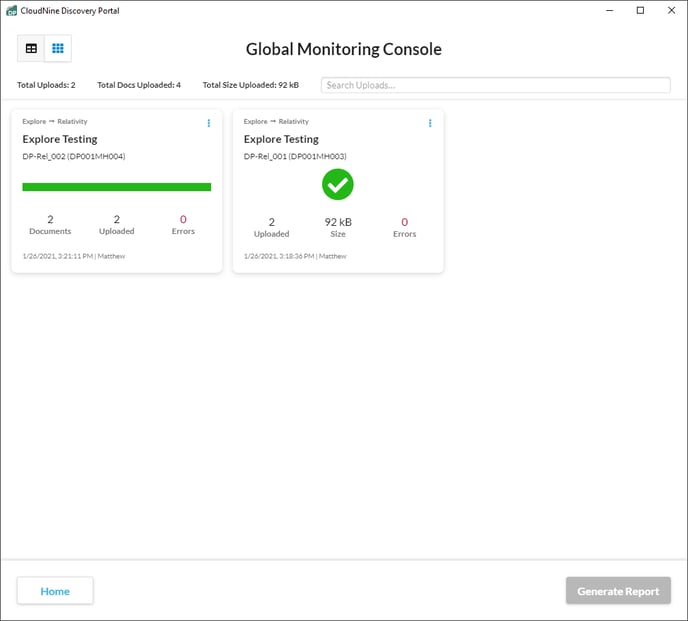
Task: Click the Generate Report button
Action: click(618, 591)
